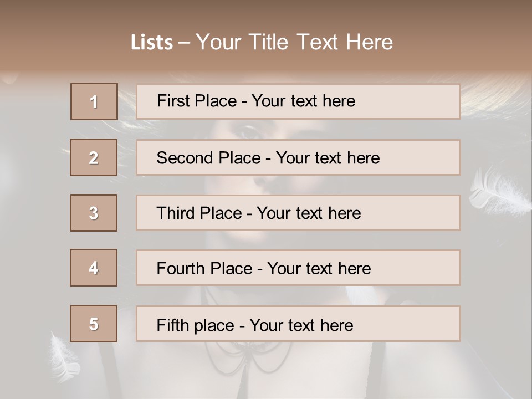Screen dimensions: 532x399
Task: Click the number 3 box
Action: point(94,213)
